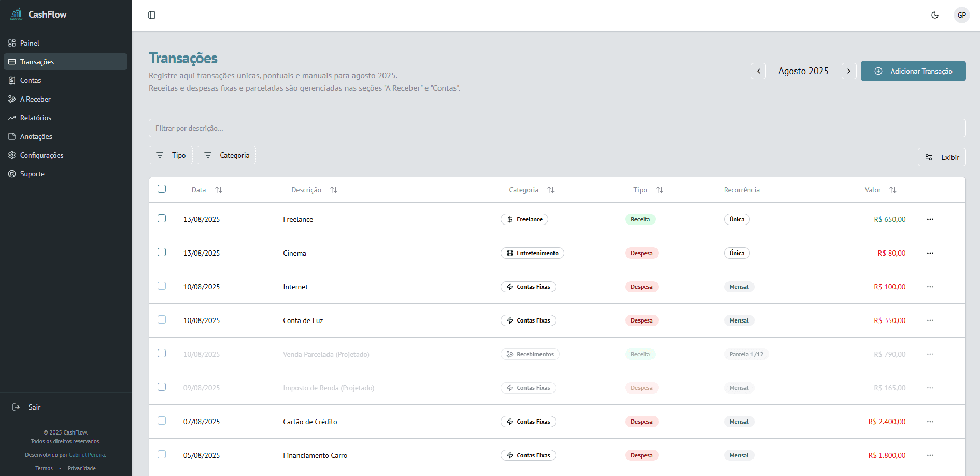Select the Freelance transaction checkbox

pyautogui.click(x=162, y=218)
